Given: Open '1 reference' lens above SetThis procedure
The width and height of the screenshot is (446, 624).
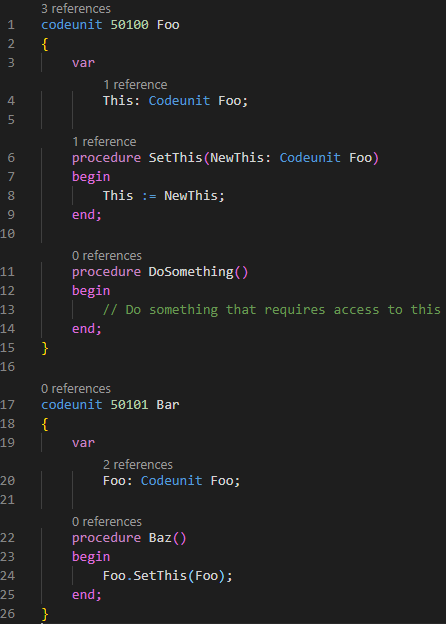Looking at the screenshot, I should pos(104,142).
